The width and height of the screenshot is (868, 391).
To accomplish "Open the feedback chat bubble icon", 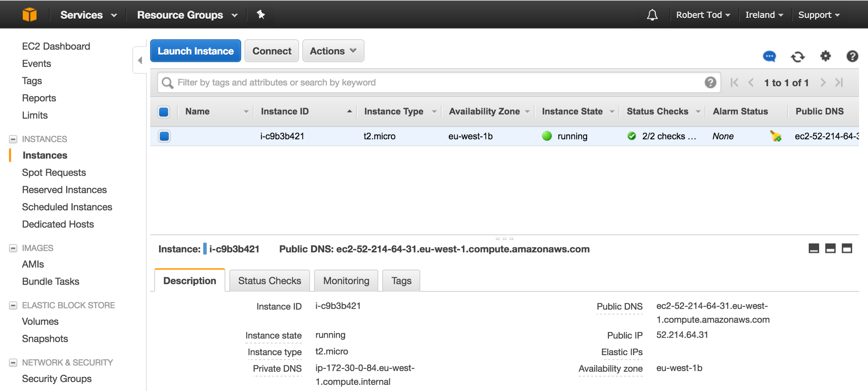I will pyautogui.click(x=769, y=56).
